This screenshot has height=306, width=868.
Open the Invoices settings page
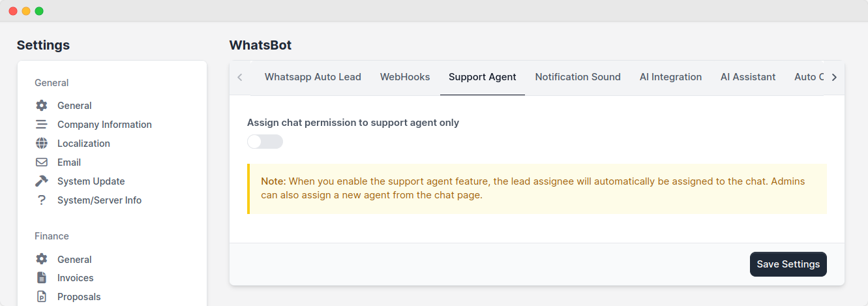tap(76, 278)
